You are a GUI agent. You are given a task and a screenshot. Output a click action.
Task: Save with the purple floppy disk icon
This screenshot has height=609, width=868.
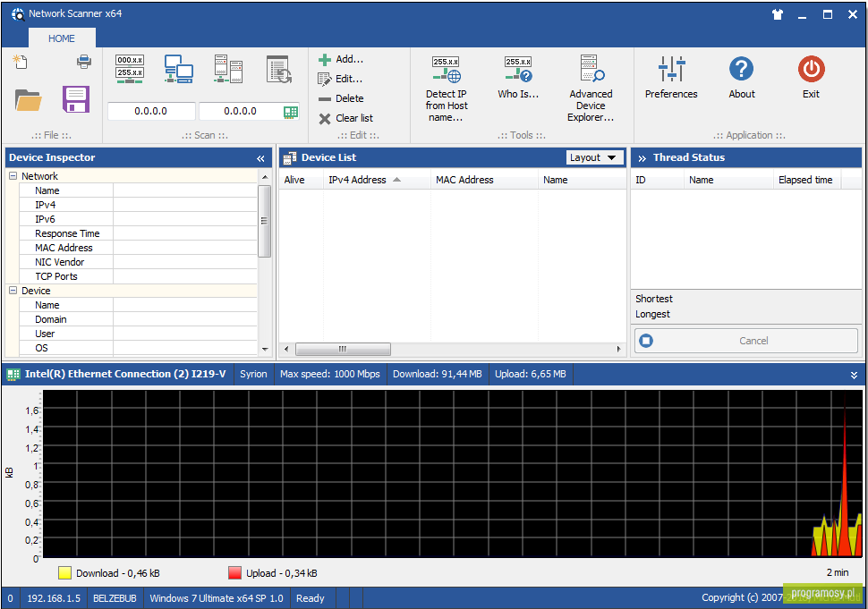pos(76,99)
